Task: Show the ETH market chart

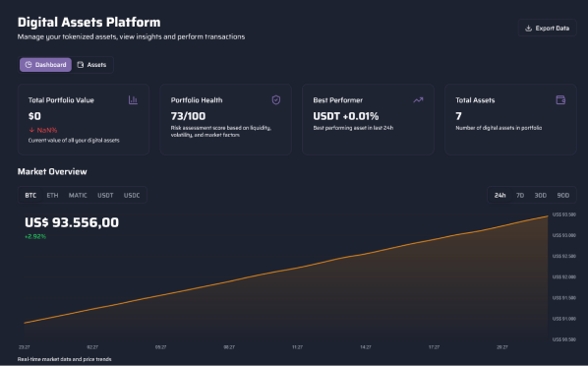Action: (52, 195)
